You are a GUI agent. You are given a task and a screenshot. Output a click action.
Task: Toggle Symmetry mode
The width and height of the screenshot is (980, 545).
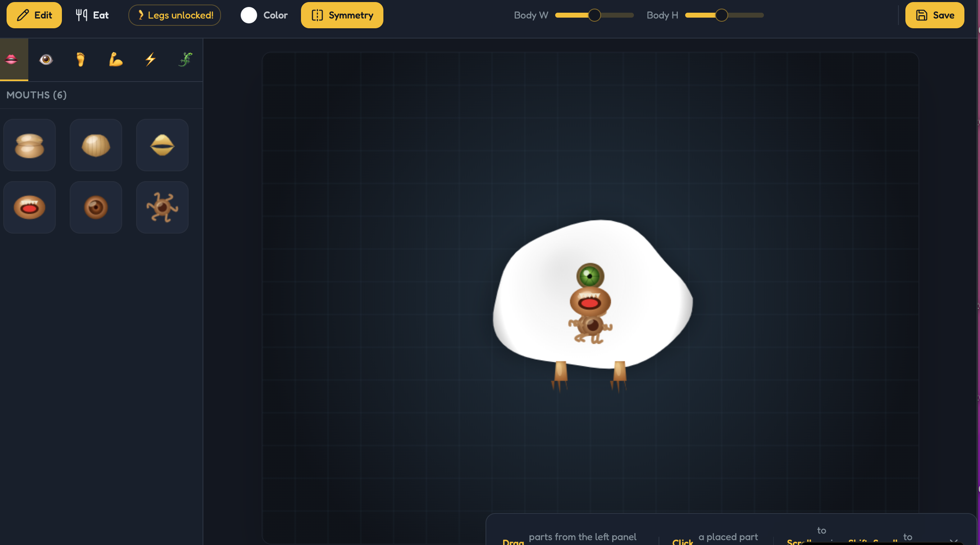[x=342, y=15]
